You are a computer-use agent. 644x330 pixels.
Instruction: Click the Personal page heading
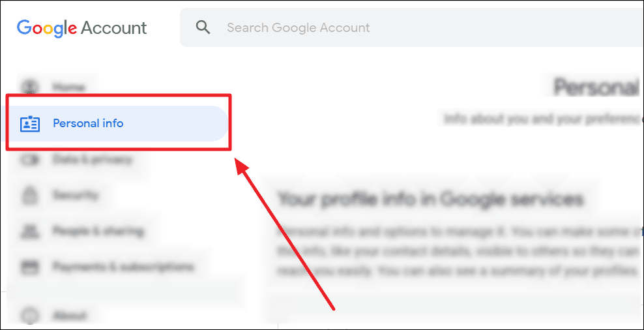tap(598, 87)
